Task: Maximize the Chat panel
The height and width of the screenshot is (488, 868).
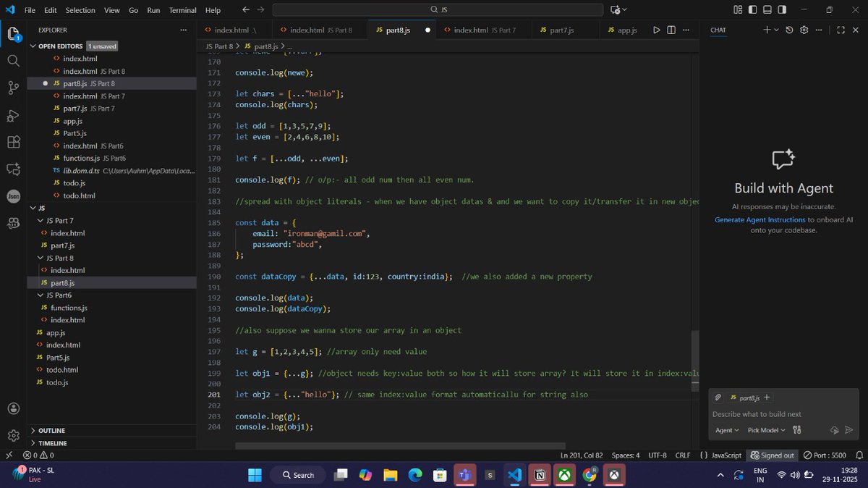Action: [x=841, y=30]
